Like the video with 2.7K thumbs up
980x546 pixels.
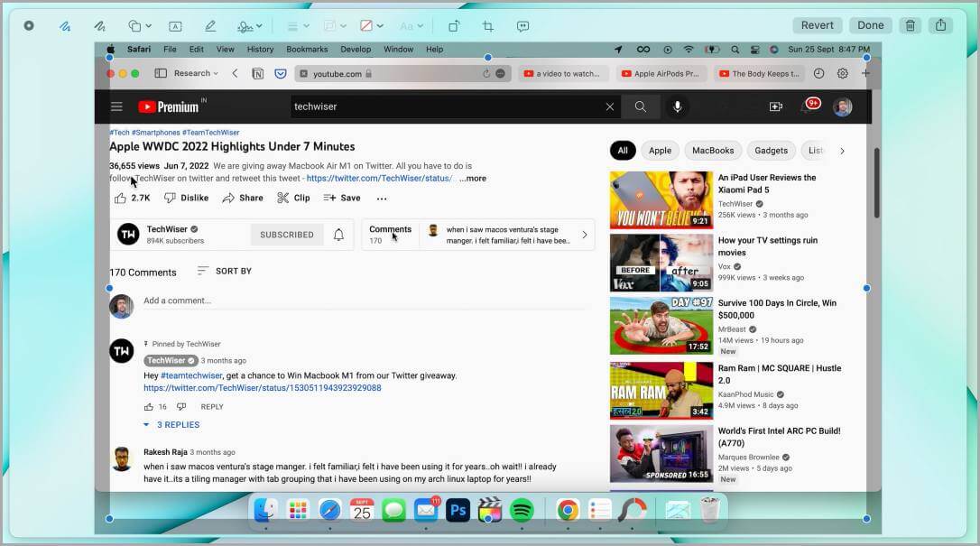point(132,198)
